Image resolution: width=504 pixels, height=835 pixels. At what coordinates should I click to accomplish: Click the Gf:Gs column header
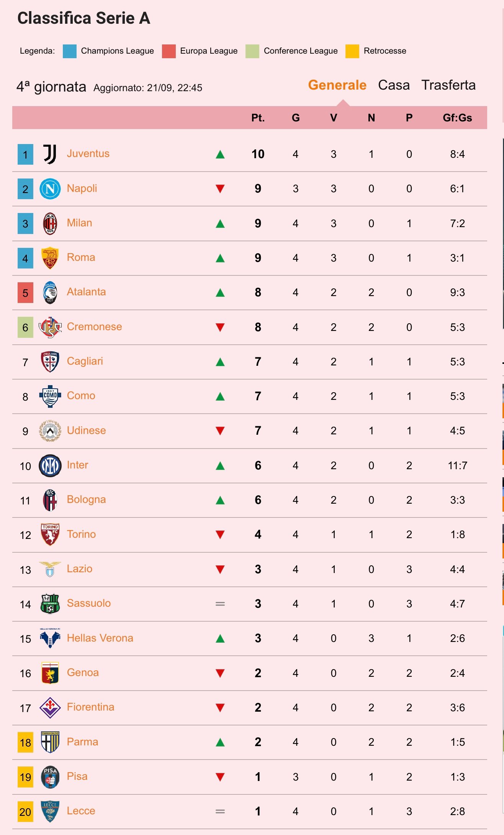[x=457, y=118]
